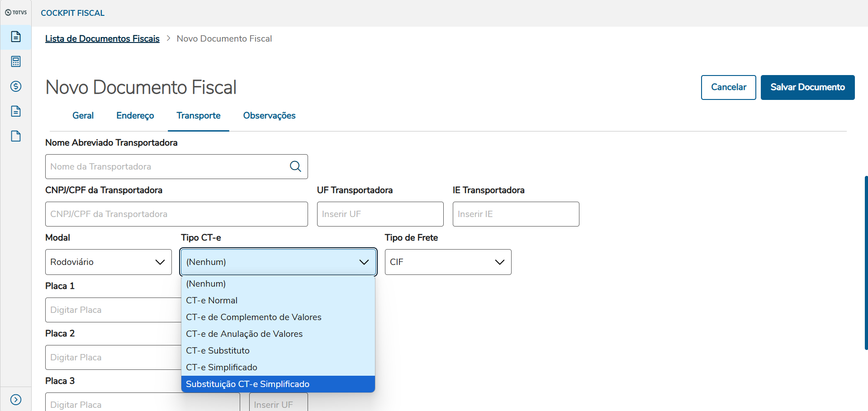Viewport: 868px width, 411px height.
Task: Open the text document sidebar icon
Action: pos(16,111)
